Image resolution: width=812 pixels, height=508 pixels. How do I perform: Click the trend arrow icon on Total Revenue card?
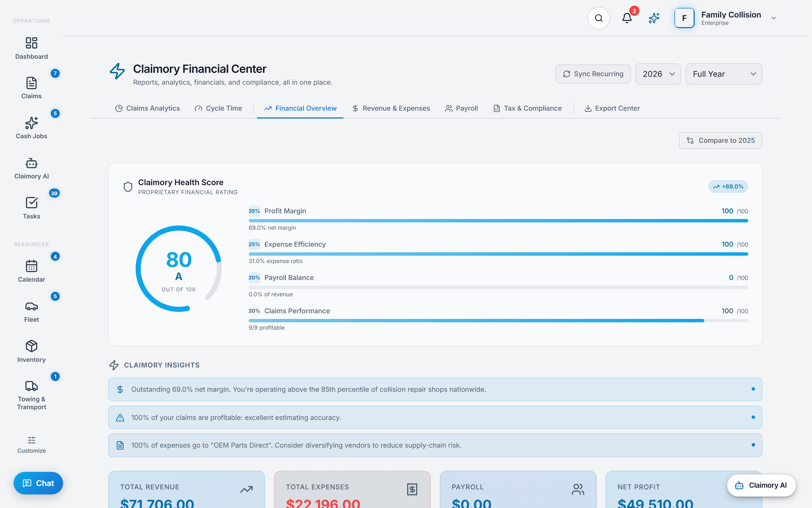pos(246,490)
